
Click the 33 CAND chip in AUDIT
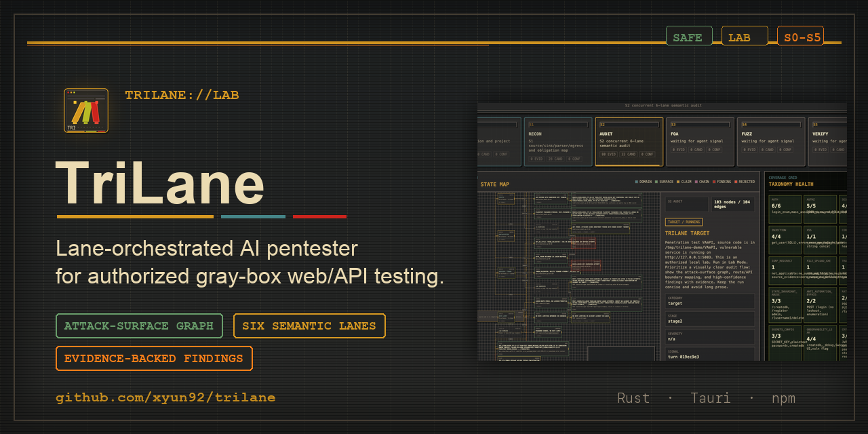tap(628, 155)
